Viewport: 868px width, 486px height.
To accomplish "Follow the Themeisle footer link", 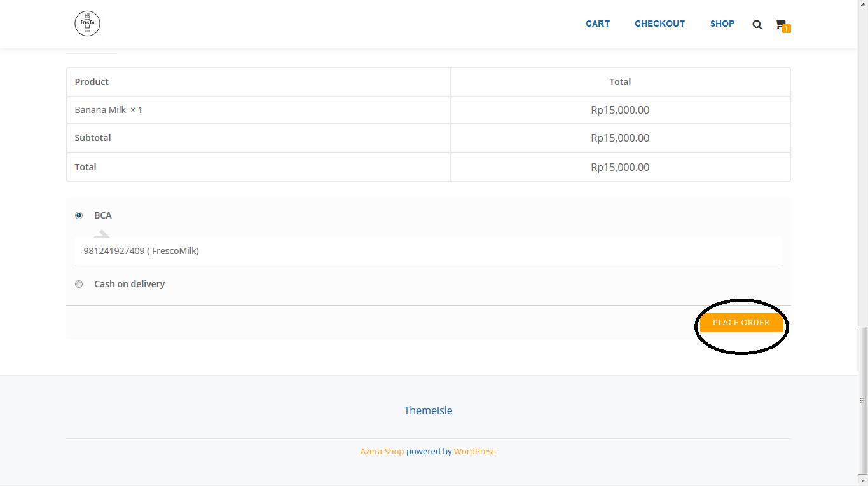I will tap(428, 410).
